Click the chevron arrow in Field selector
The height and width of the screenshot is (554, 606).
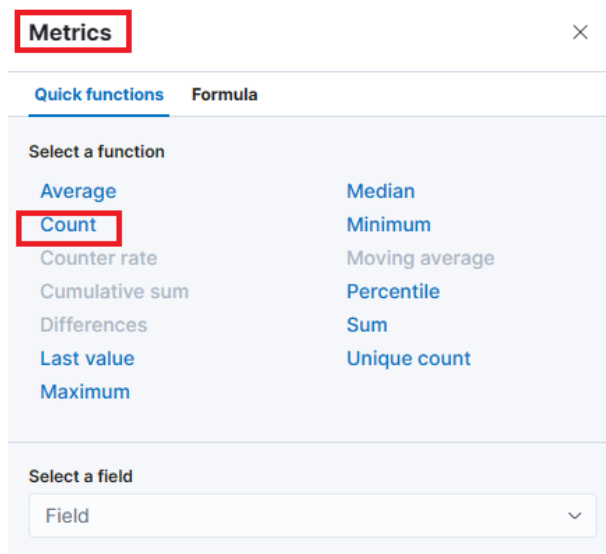coord(574,516)
